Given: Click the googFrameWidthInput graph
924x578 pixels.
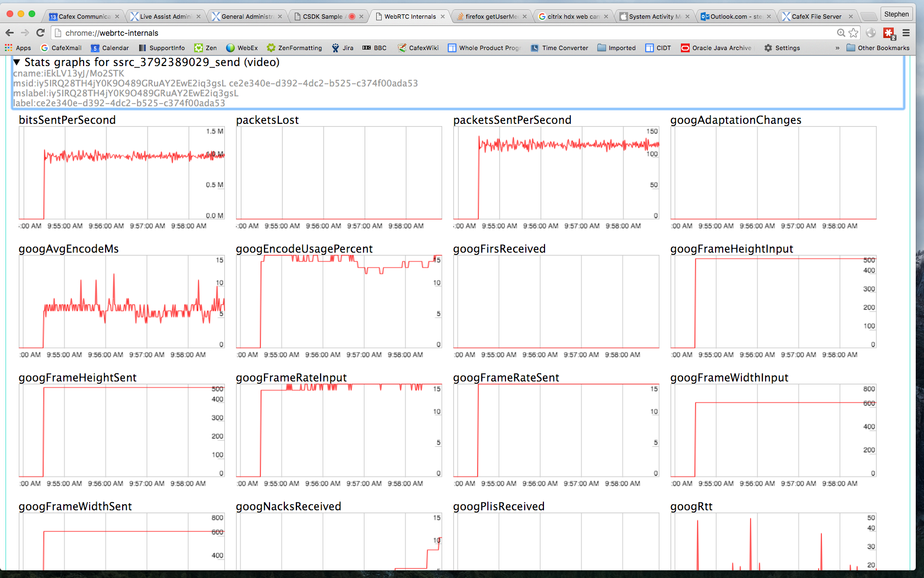Looking at the screenshot, I should (x=773, y=430).
